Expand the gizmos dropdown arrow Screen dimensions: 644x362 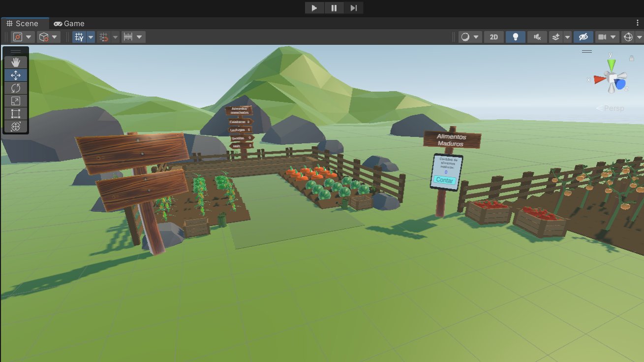(639, 37)
